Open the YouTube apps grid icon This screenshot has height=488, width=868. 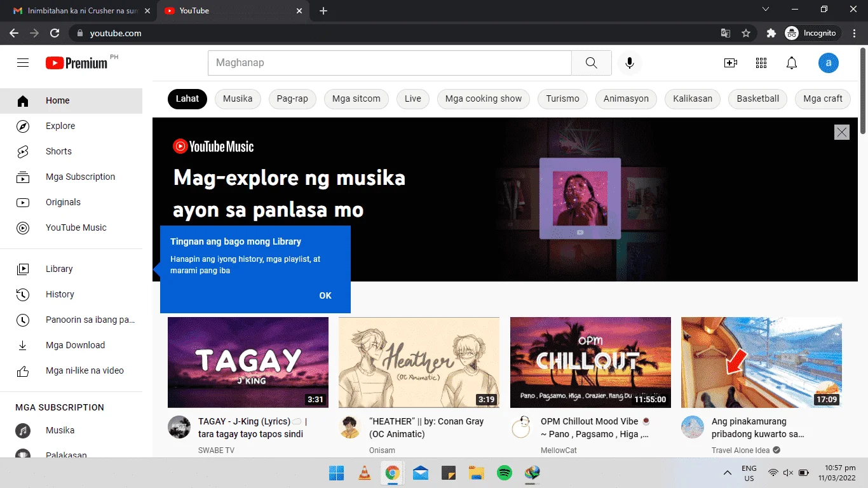pyautogui.click(x=761, y=63)
